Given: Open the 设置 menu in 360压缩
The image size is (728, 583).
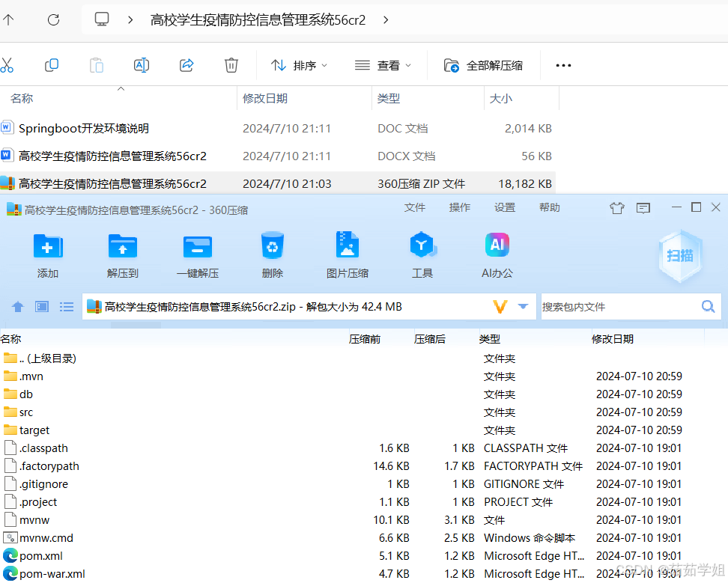Looking at the screenshot, I should click(505, 207).
